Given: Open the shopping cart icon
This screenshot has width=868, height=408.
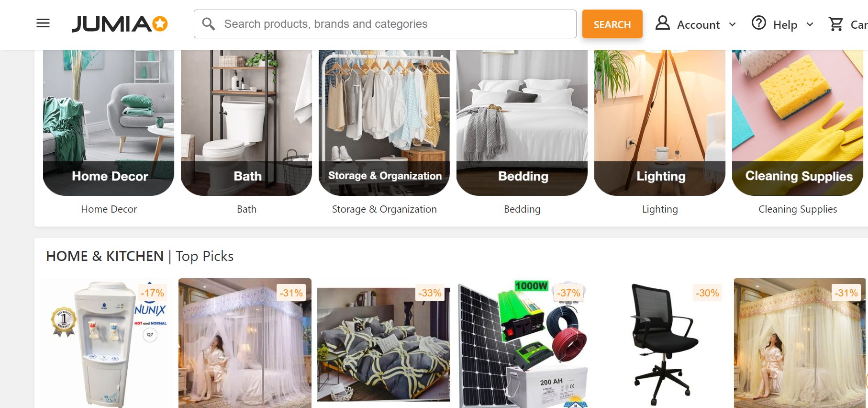Looking at the screenshot, I should coord(836,24).
